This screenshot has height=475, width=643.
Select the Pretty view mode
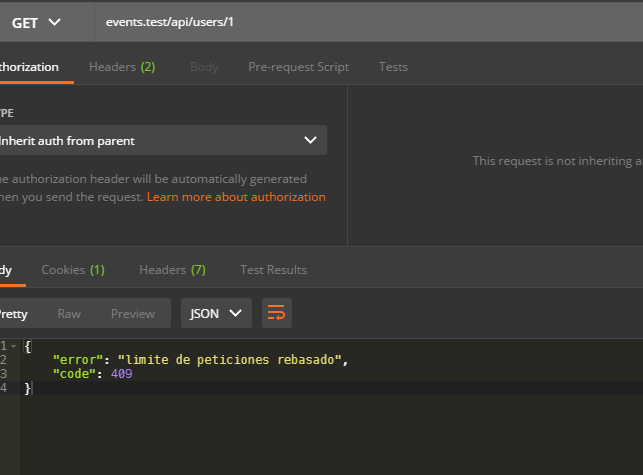click(x=12, y=314)
